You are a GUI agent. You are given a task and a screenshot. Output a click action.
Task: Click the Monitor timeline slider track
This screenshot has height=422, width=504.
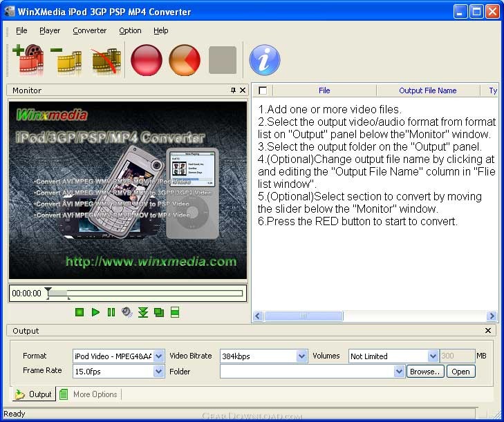(145, 294)
